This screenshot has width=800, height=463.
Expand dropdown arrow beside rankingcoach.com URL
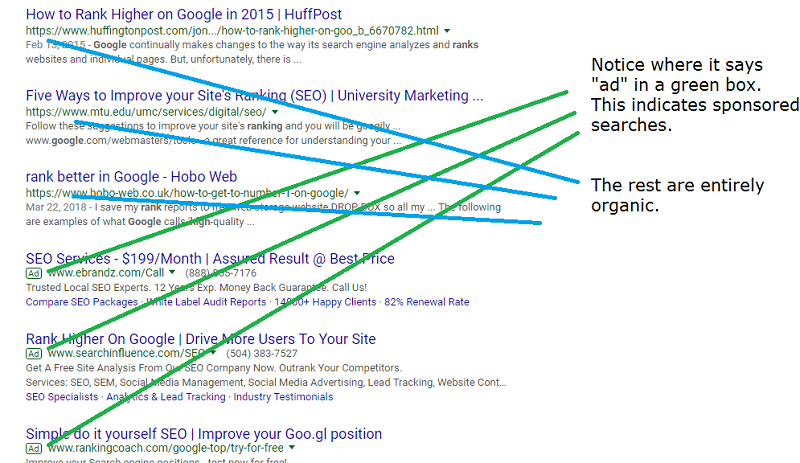[x=292, y=448]
